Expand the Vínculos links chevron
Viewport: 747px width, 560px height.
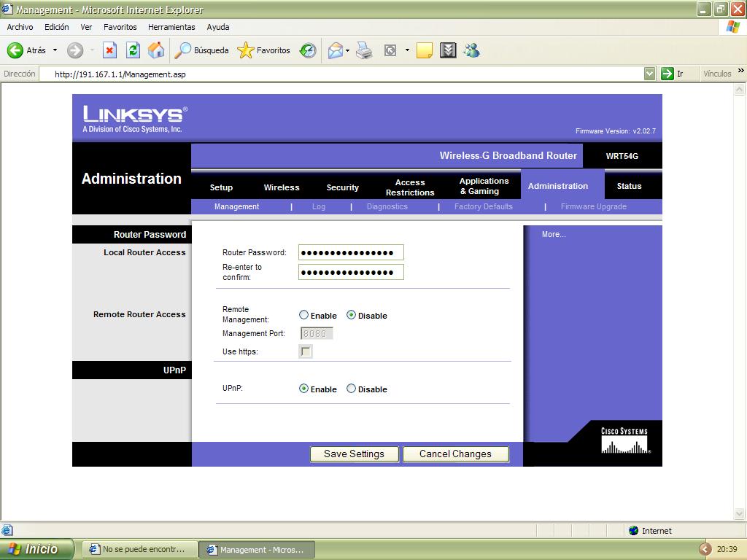(741, 71)
